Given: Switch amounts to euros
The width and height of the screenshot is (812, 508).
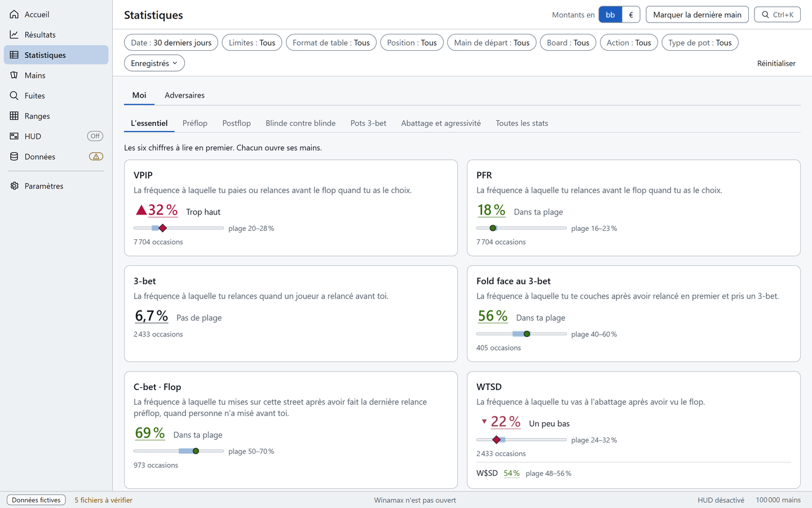Looking at the screenshot, I should [631, 15].
